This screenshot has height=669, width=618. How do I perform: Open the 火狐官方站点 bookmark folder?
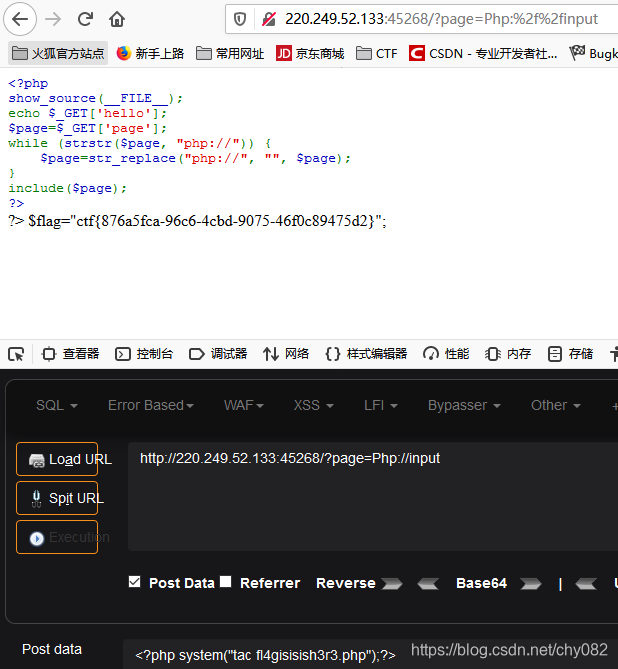point(58,53)
